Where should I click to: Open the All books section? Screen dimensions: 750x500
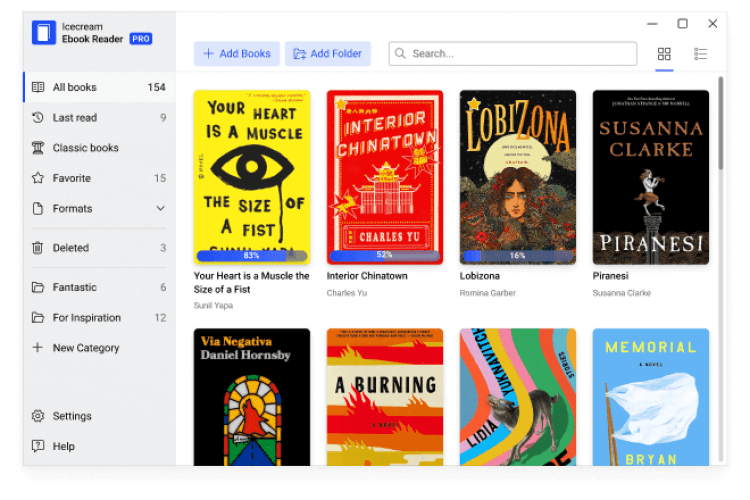tap(99, 87)
